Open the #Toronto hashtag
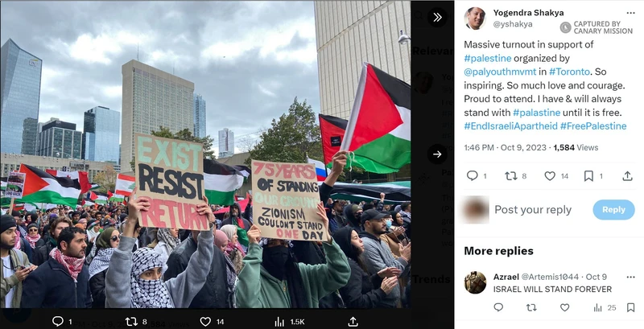This screenshot has height=329, width=644. 569,72
